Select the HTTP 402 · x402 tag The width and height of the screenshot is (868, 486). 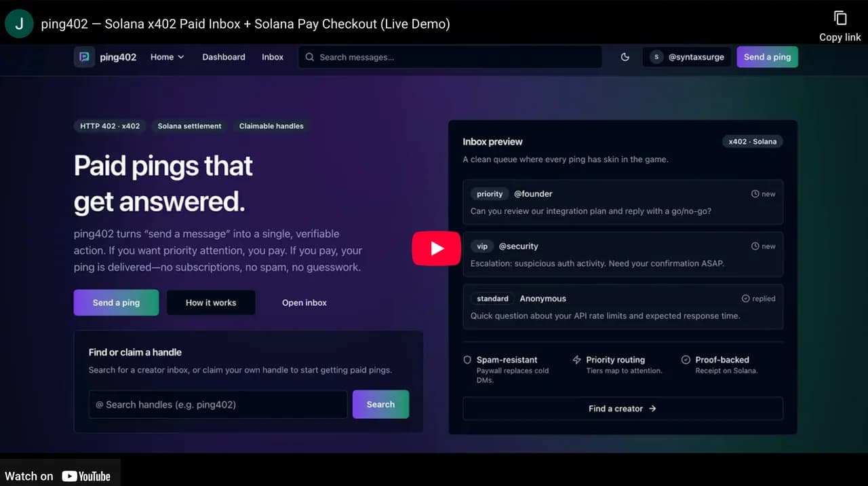[x=110, y=126]
